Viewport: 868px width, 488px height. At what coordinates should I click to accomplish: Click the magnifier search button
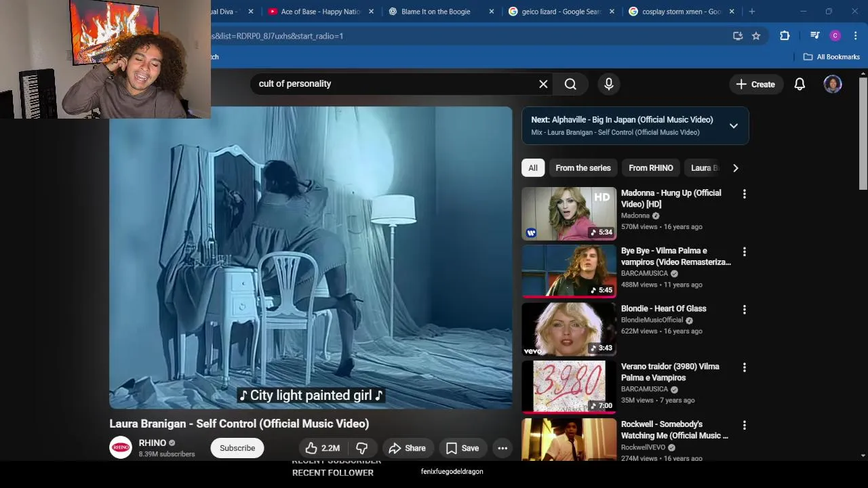[x=570, y=84]
